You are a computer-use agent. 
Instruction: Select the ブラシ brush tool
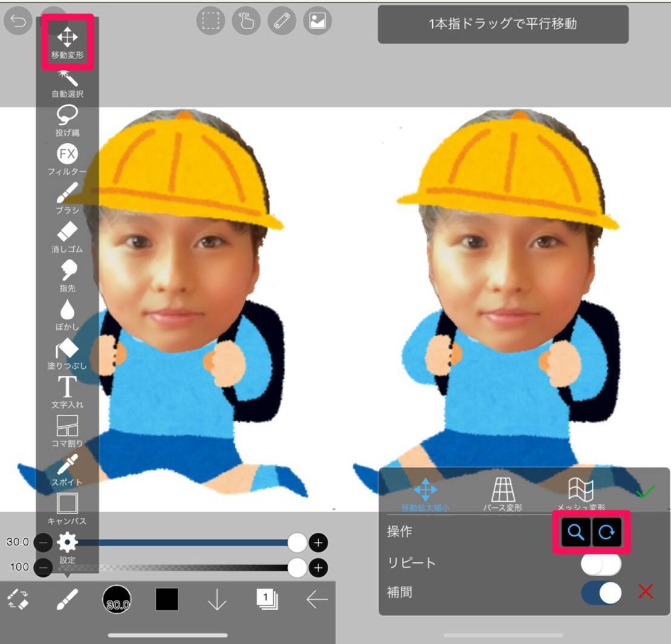67,198
